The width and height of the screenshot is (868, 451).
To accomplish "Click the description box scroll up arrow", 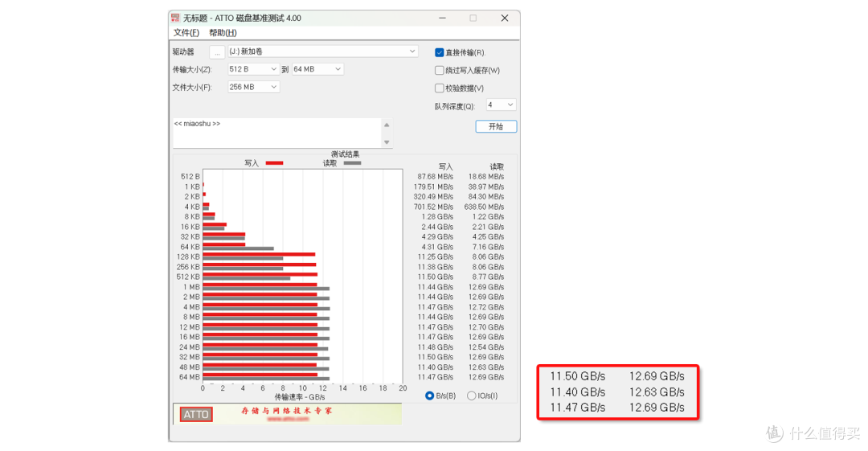I will pos(387,125).
